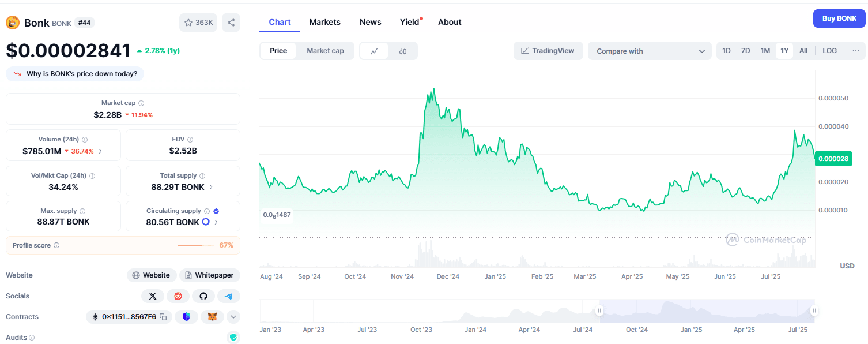The image size is (868, 344).
Task: Click the $0.00002841 price text
Action: (68, 51)
